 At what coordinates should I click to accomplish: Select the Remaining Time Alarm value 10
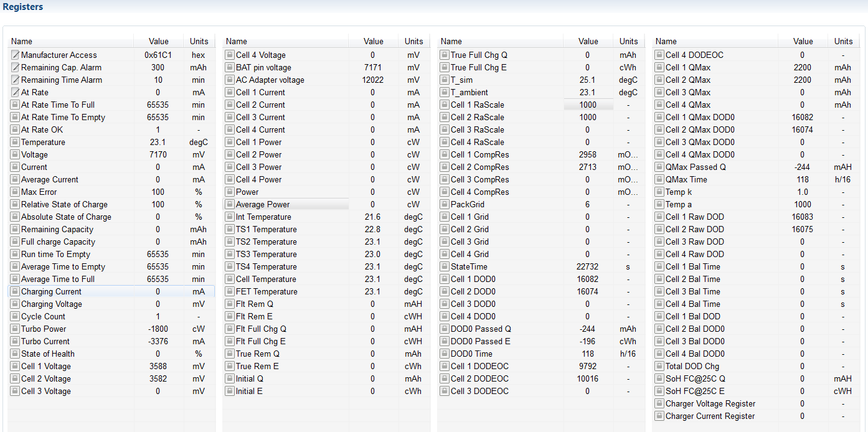(x=158, y=80)
